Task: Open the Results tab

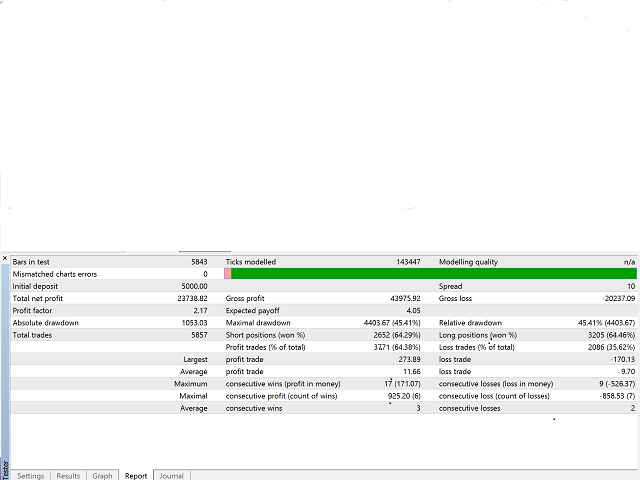Action: (68, 476)
